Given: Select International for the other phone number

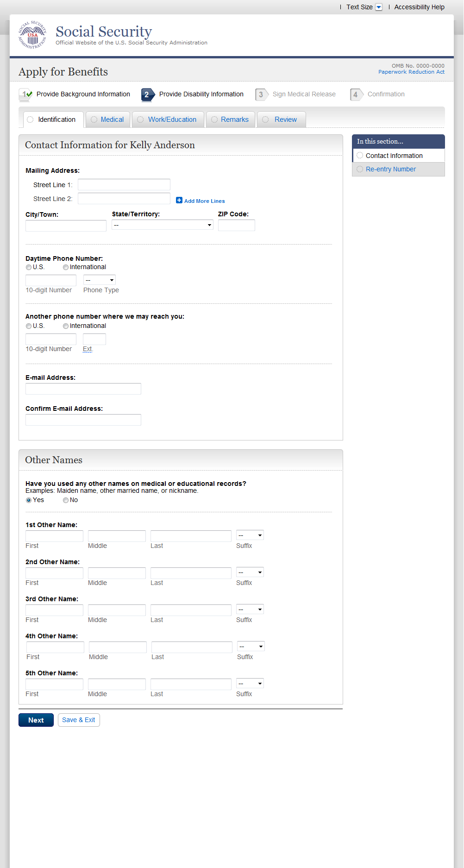Looking at the screenshot, I should (66, 326).
